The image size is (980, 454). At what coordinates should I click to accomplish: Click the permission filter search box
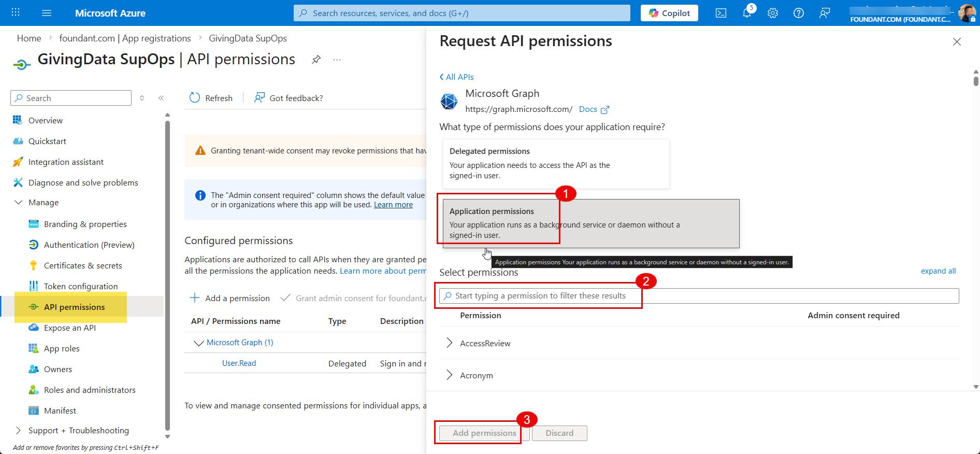tap(699, 296)
